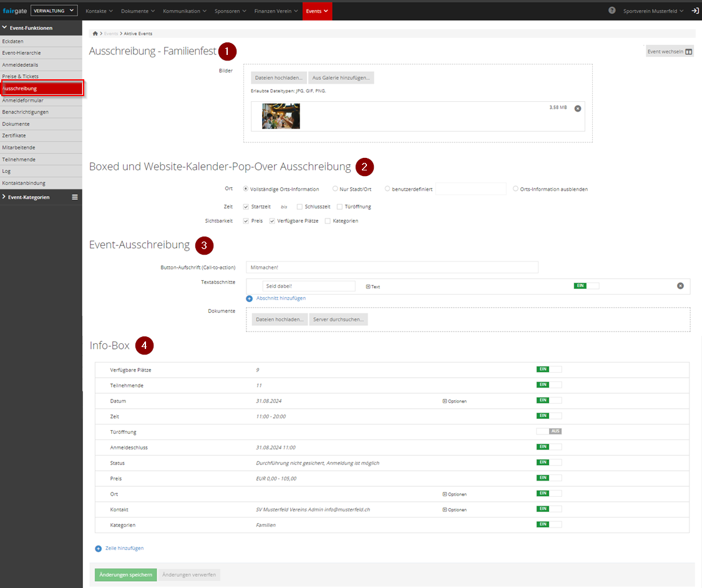The height and width of the screenshot is (588, 702).
Task: Expand Optionen for the Datum row
Action: (454, 401)
